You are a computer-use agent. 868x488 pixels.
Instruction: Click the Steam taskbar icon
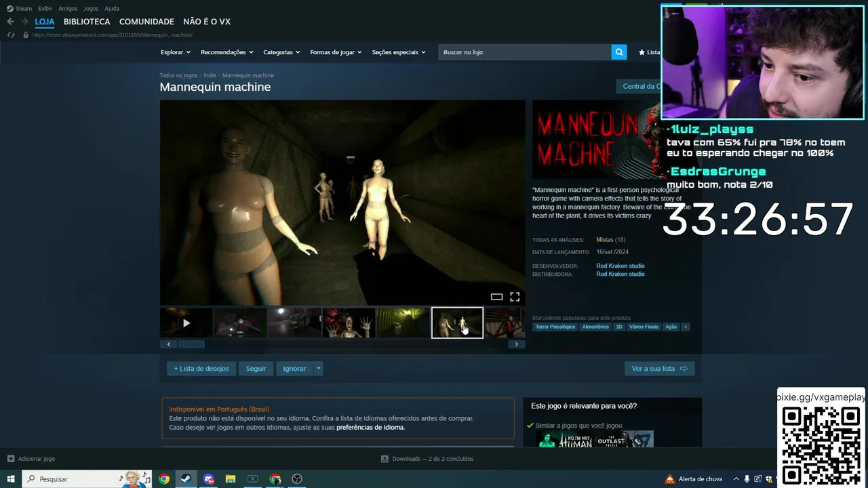coord(186,479)
